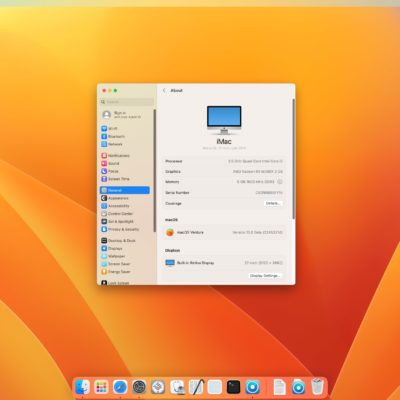Screen dimensions: 400x400
Task: Select the highlighted General sidebar item
Action: point(125,190)
